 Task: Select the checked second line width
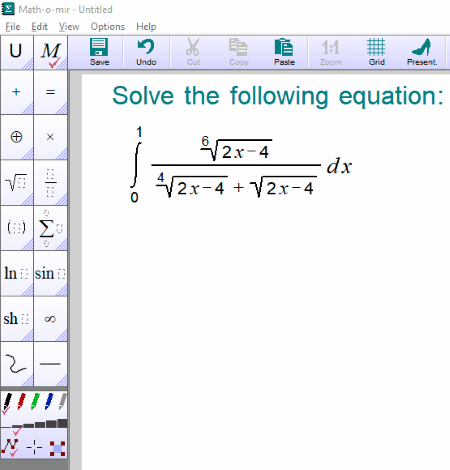coord(17,426)
